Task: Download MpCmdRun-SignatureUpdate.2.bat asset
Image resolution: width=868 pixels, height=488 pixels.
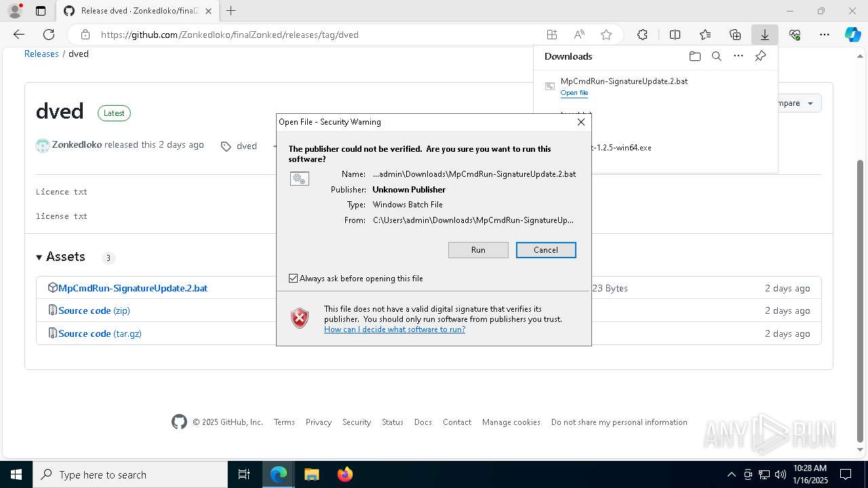Action: click(133, 288)
